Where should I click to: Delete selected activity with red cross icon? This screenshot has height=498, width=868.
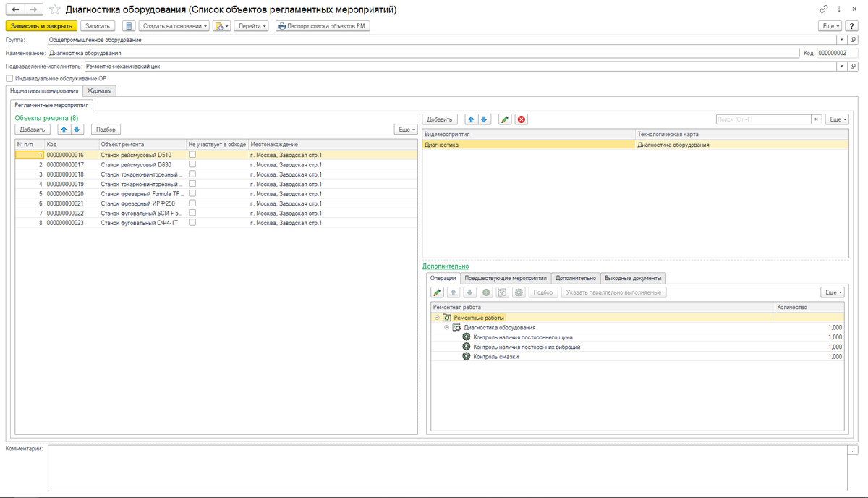522,119
